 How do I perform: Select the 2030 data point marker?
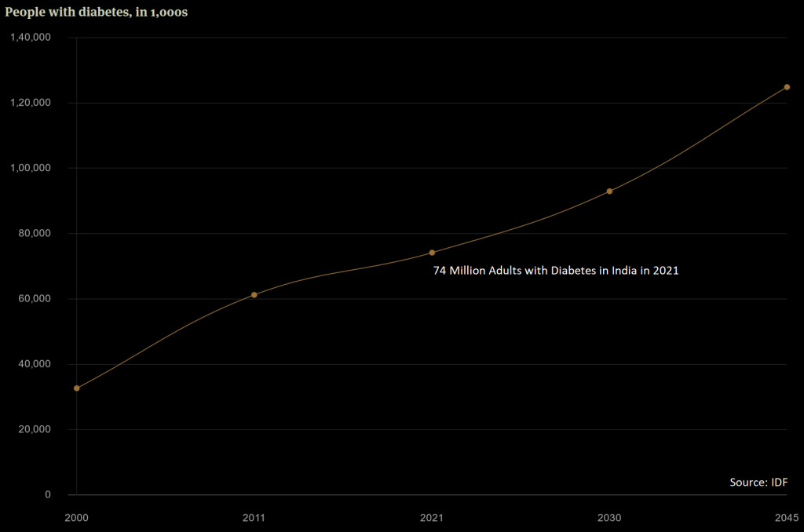click(610, 191)
